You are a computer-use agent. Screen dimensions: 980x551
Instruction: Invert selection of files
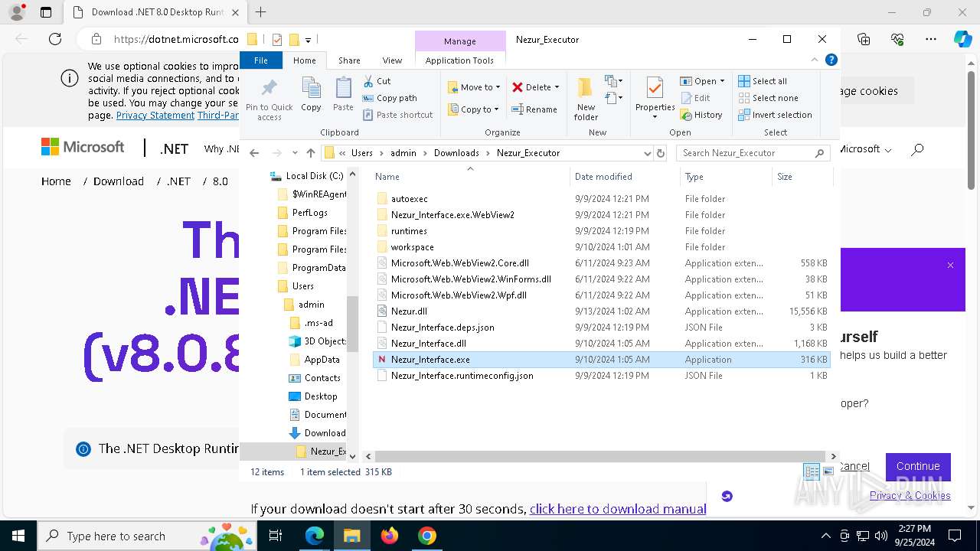(x=775, y=115)
